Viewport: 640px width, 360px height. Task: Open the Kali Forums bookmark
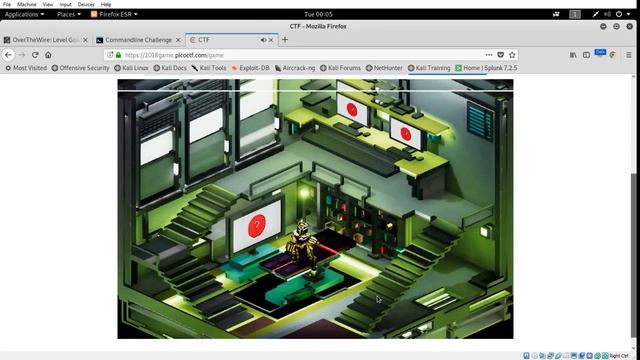coord(340,68)
